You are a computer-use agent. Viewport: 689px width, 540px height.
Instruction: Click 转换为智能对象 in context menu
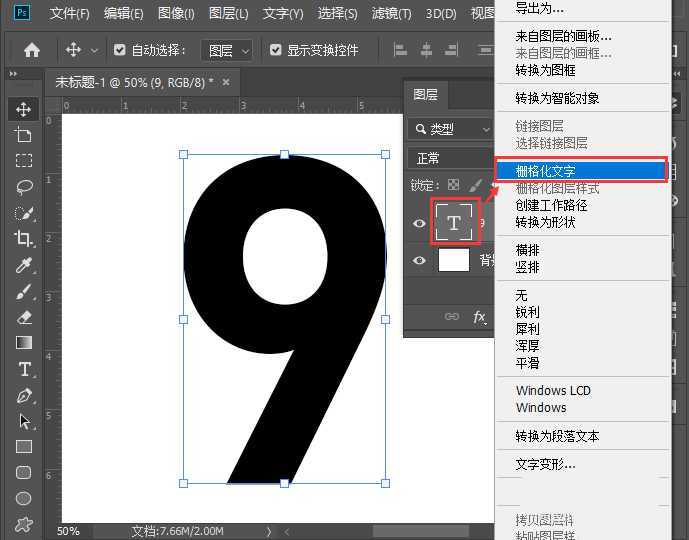tap(557, 98)
